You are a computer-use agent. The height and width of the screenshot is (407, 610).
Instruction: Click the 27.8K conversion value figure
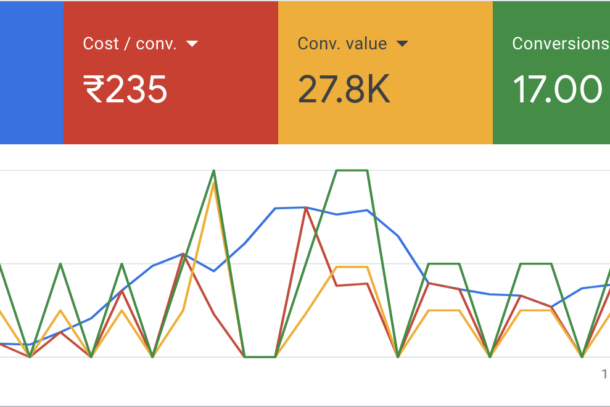[345, 90]
